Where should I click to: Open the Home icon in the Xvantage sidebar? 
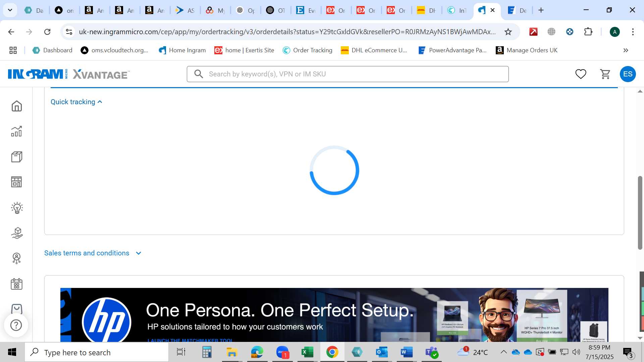[x=16, y=106]
